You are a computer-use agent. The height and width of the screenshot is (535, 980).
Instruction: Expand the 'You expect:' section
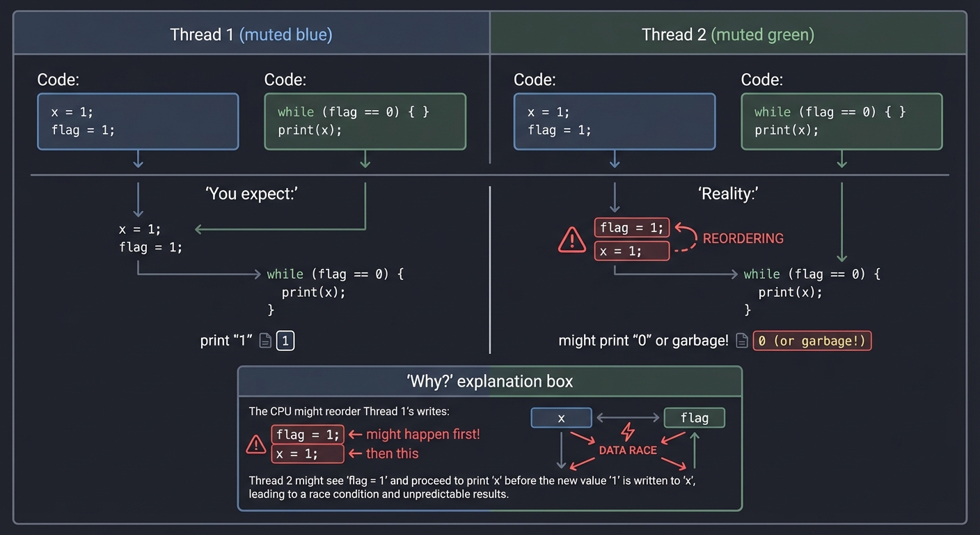251,194
